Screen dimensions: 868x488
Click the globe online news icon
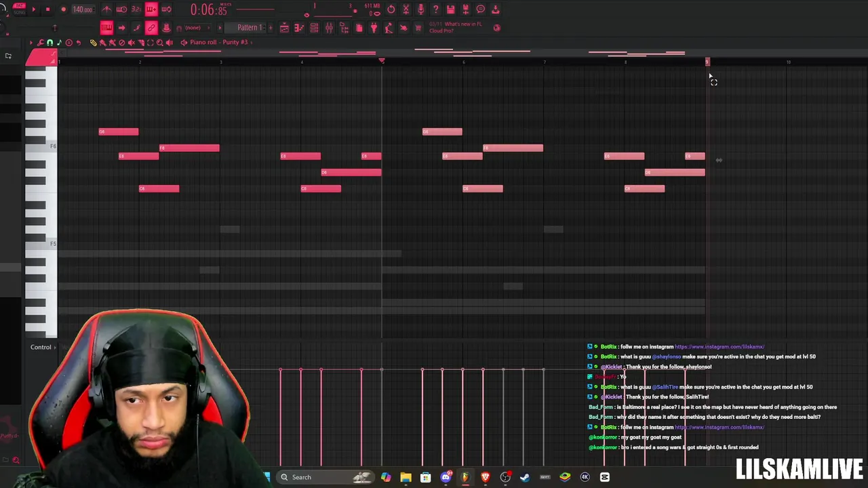click(496, 28)
